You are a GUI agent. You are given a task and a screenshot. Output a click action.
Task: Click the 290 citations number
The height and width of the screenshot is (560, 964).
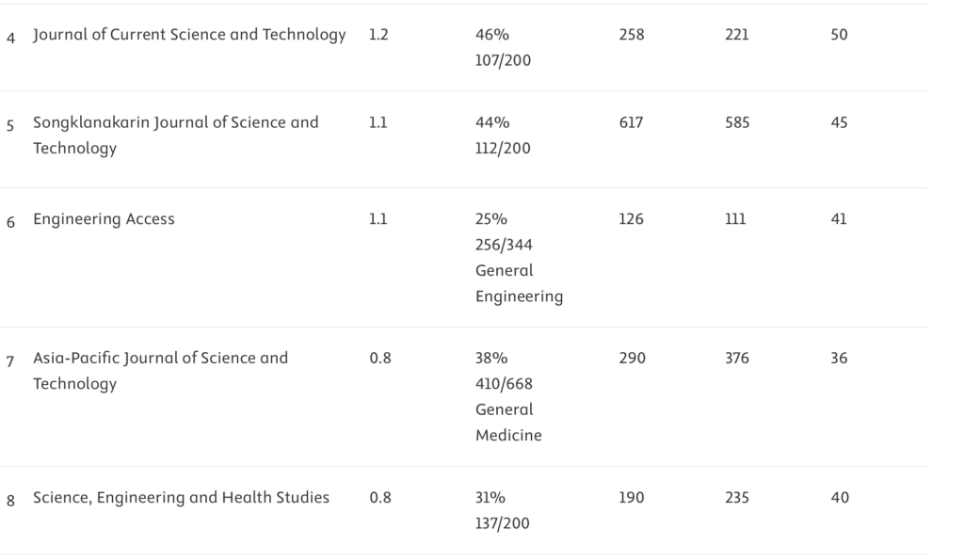[x=632, y=358]
